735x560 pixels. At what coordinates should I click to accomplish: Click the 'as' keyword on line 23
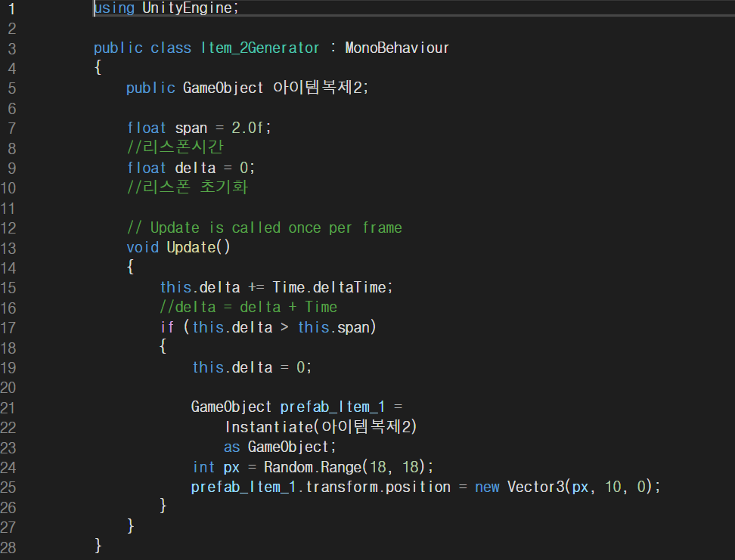[x=231, y=447]
